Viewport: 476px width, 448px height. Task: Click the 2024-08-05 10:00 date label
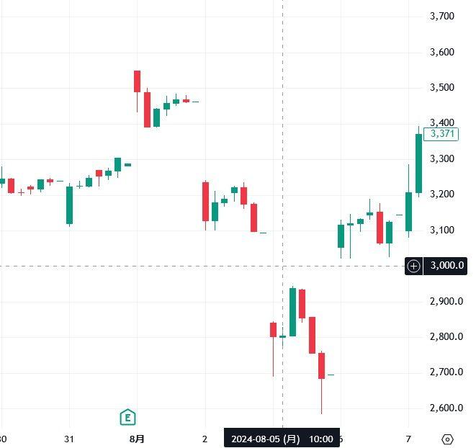(282, 439)
